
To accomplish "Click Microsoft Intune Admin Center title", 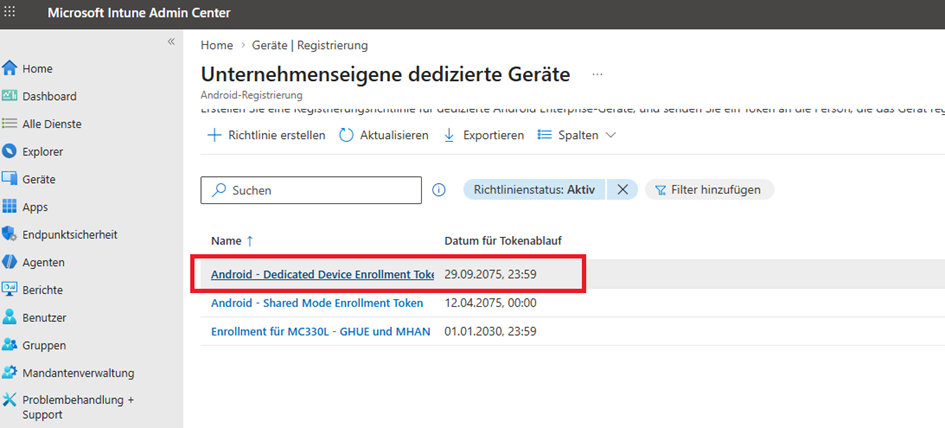I will pos(139,13).
